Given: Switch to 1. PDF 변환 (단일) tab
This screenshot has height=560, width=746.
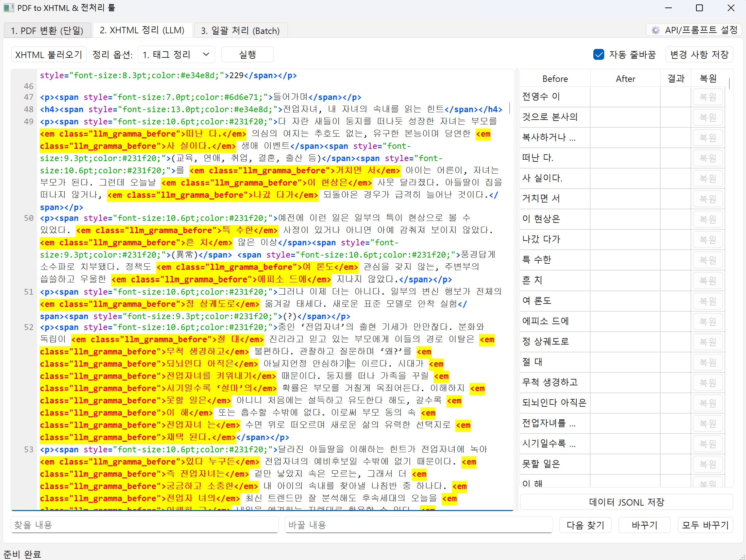Looking at the screenshot, I should tap(47, 31).
